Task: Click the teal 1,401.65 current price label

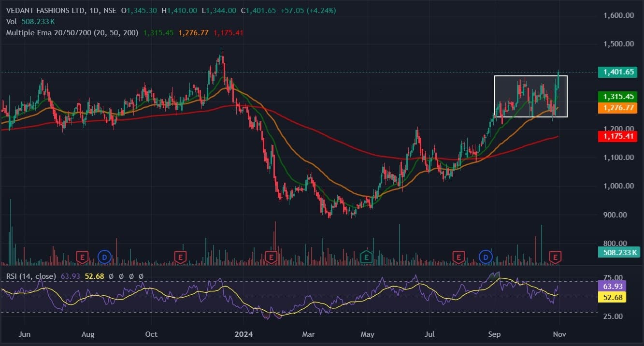Action: tap(617, 72)
